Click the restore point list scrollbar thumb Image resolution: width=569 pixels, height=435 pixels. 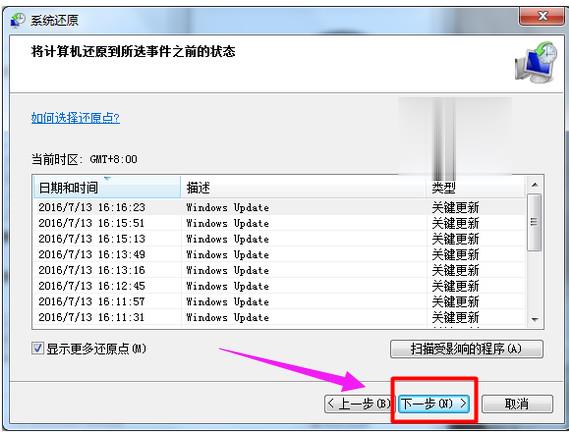point(534,222)
